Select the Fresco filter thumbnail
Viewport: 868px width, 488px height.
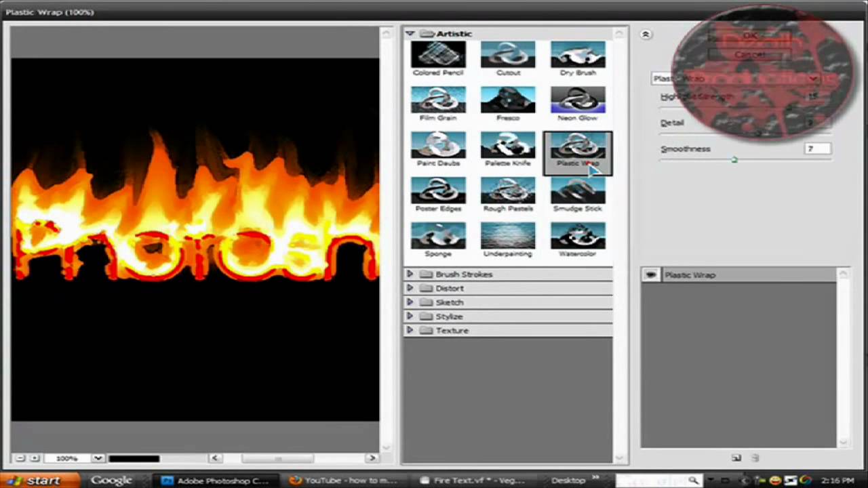pos(508,104)
